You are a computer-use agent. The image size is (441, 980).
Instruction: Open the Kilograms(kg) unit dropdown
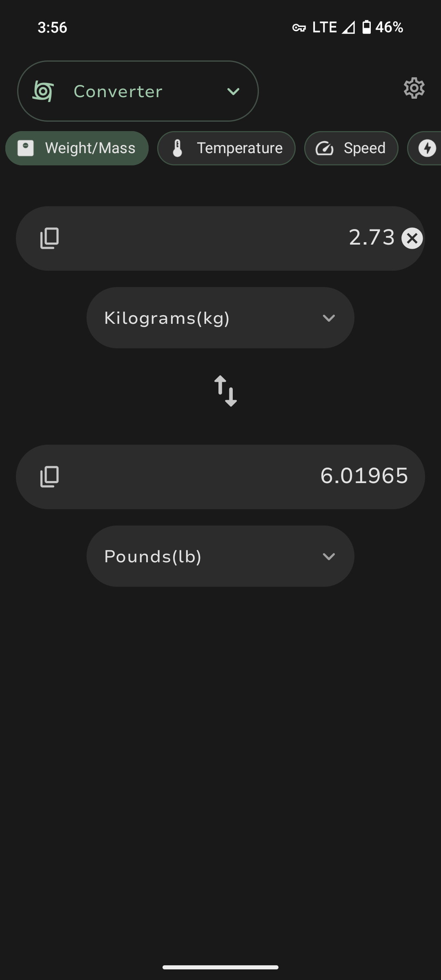220,318
